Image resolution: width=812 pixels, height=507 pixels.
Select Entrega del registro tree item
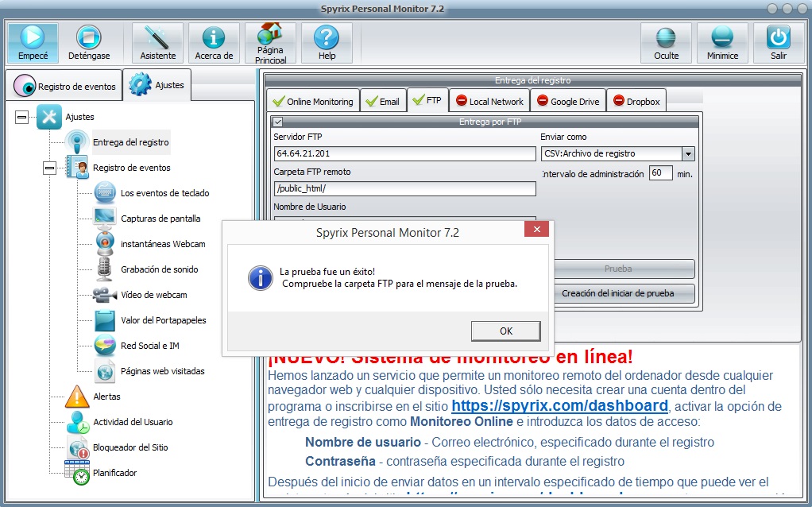(131, 142)
